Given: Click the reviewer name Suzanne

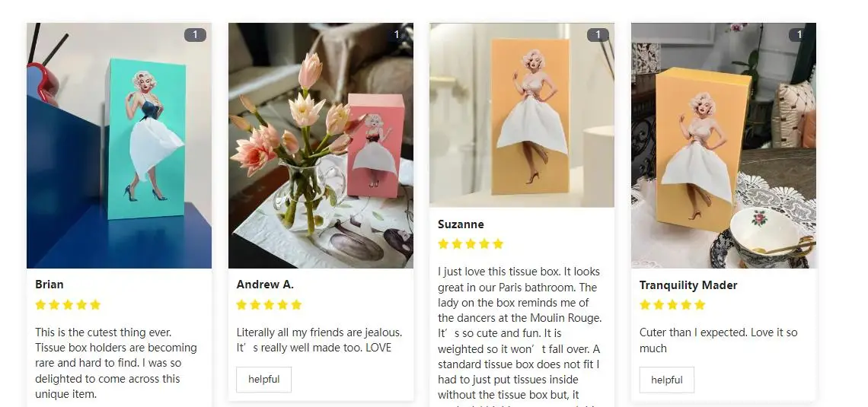Looking at the screenshot, I should (x=461, y=224).
